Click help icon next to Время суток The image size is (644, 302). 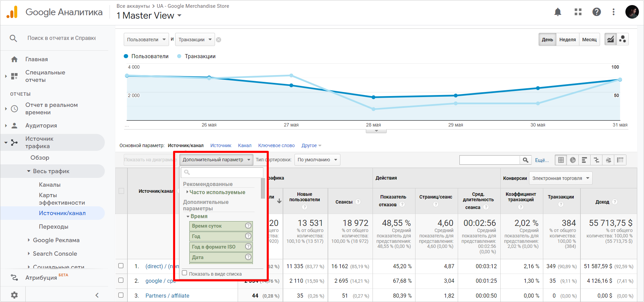248,226
